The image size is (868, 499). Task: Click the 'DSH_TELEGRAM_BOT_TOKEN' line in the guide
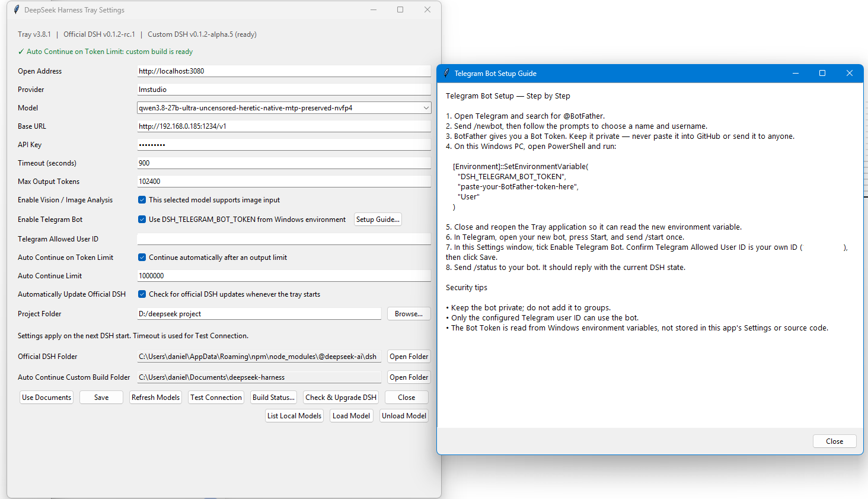[512, 177]
